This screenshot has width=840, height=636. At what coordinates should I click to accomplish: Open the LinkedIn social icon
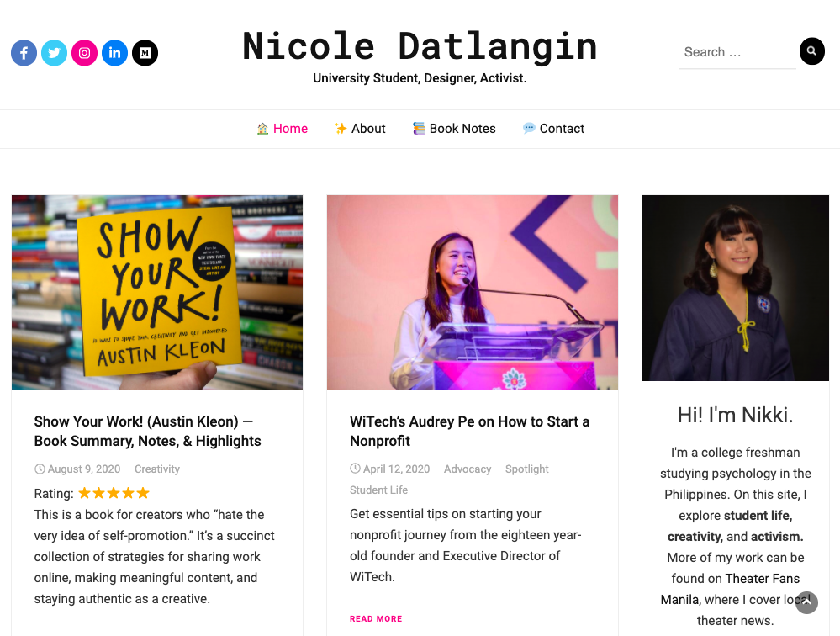114,53
